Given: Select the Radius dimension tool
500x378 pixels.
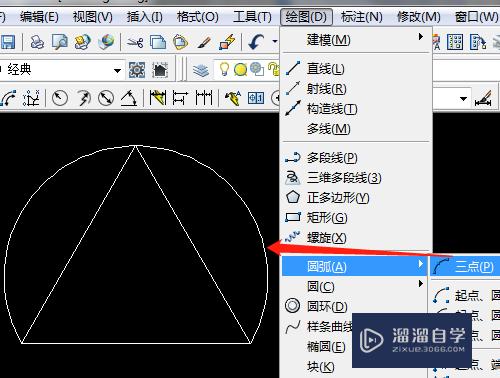Looking at the screenshot, I should 60,98.
